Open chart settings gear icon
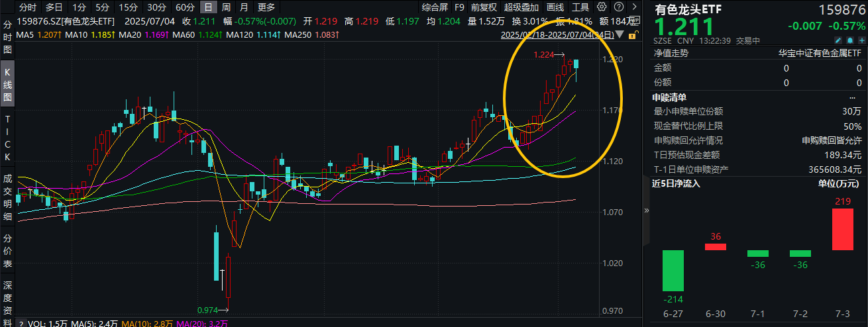868x327 pixels. coord(601,7)
